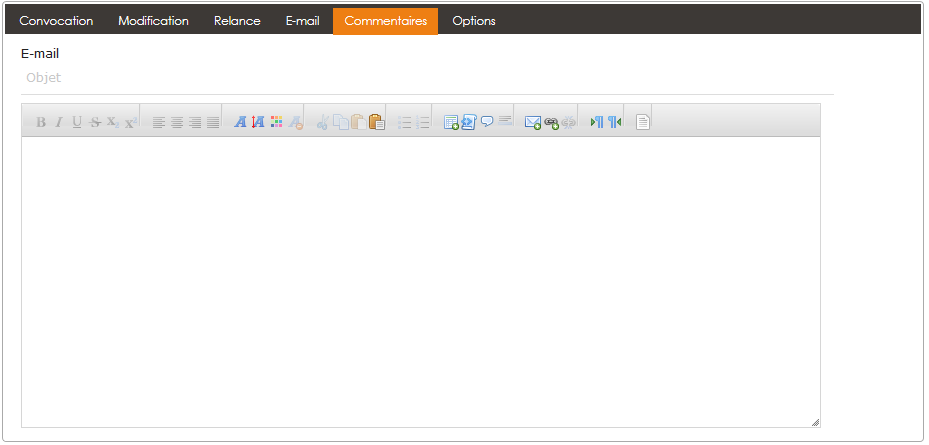Remove hyperlink broken chain icon
This screenshot has width=929, height=445.
[x=569, y=122]
